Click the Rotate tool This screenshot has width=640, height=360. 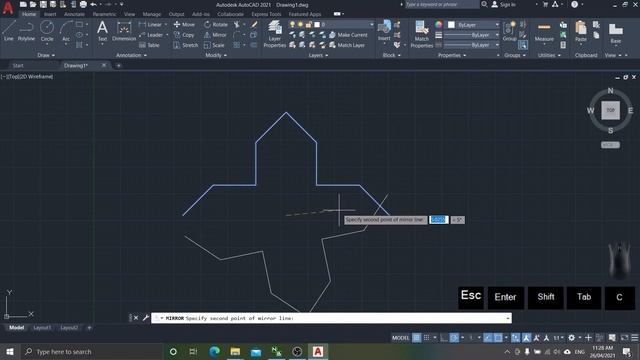pos(216,24)
